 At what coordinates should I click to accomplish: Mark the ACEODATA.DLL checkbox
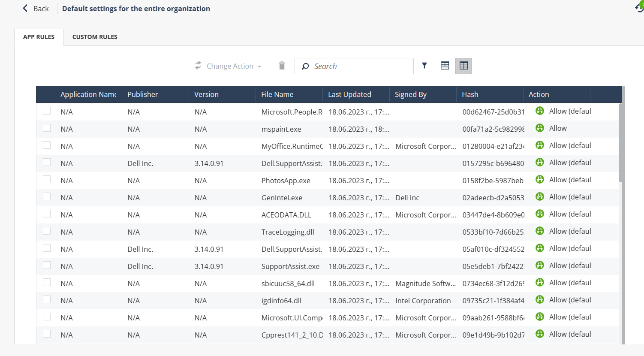[x=47, y=214]
